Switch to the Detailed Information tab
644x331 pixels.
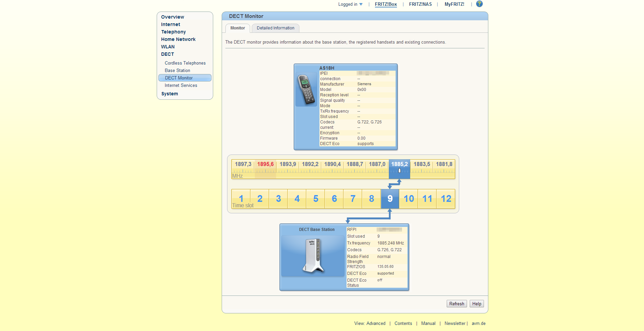(x=275, y=28)
